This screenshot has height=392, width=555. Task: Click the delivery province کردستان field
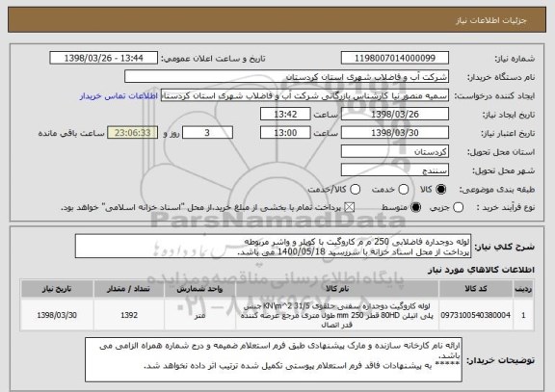click(395, 152)
